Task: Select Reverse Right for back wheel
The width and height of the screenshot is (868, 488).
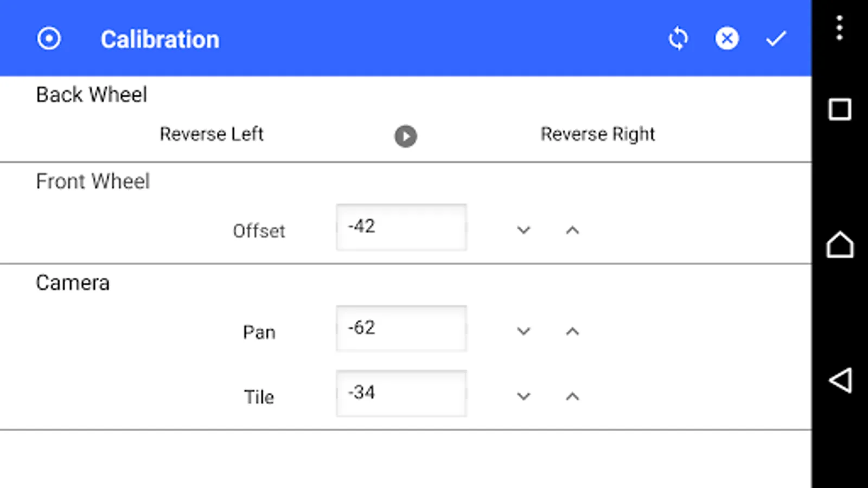Action: (597, 134)
